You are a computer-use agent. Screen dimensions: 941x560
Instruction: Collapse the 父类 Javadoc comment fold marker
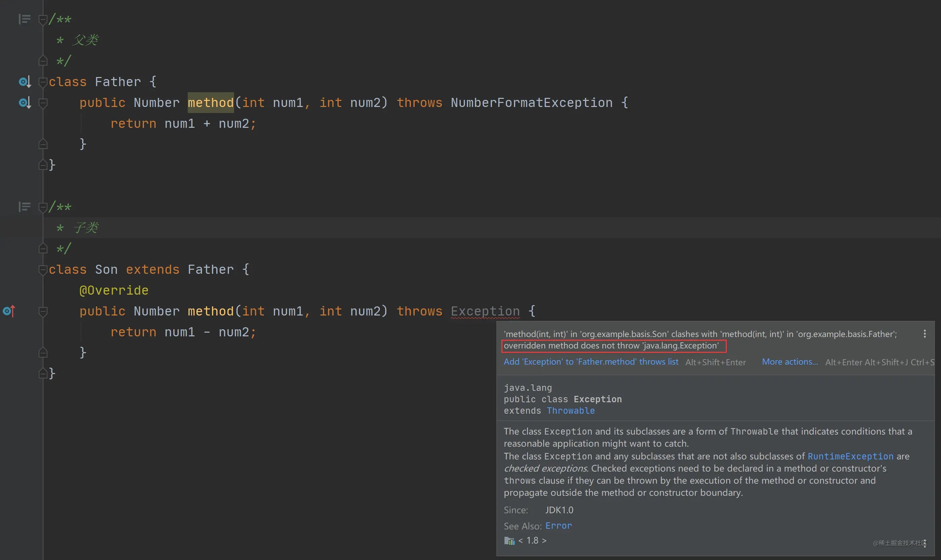tap(43, 19)
